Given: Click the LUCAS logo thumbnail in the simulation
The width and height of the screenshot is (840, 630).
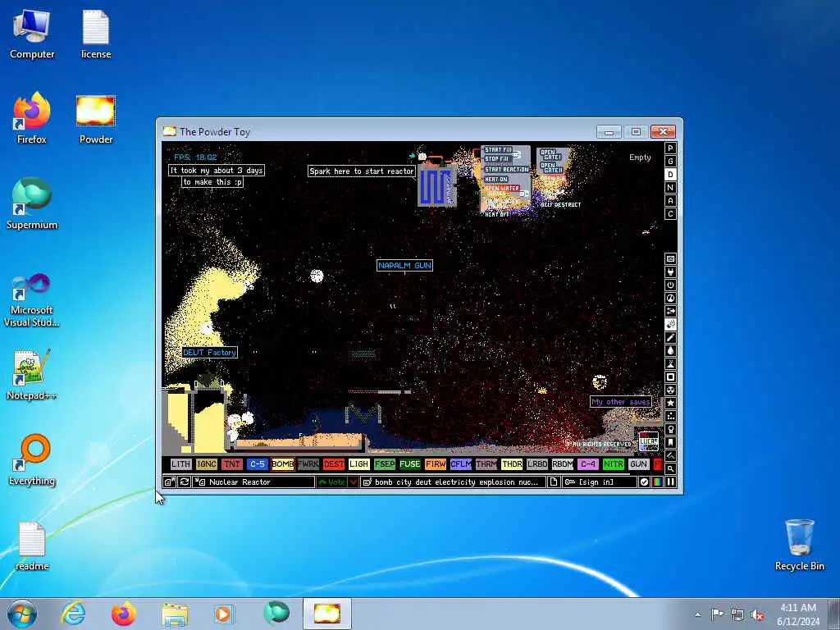Looking at the screenshot, I should pyautogui.click(x=649, y=441).
